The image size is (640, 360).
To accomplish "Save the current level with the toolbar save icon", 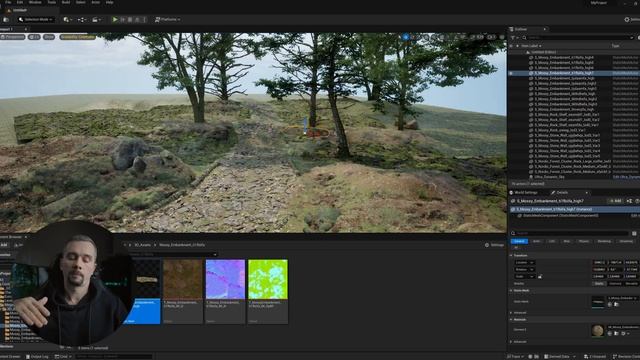I will tap(6, 20).
